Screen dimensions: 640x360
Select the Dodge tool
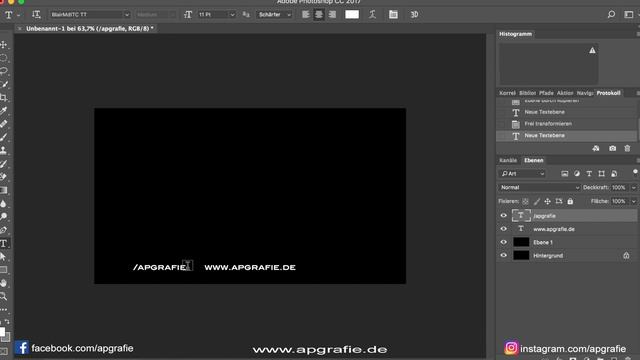[4, 216]
